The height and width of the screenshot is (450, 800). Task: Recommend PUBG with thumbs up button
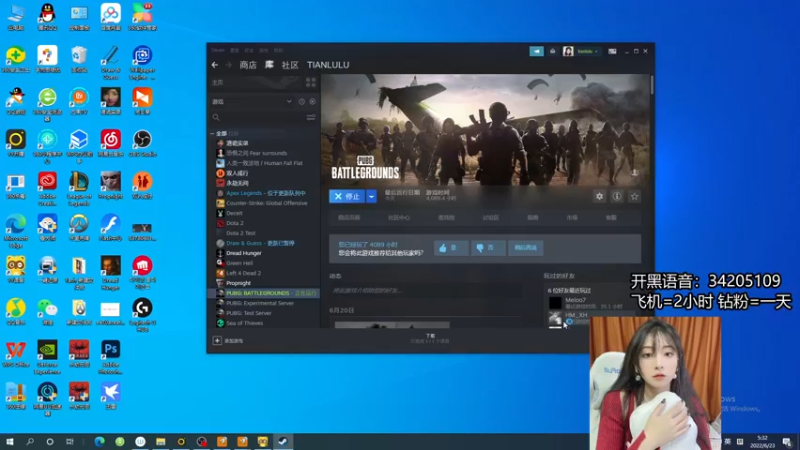451,247
